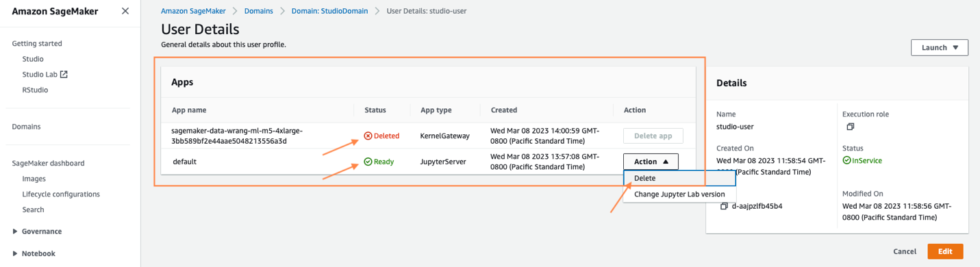
Task: Choose Change Jupyter Lab version option
Action: [x=679, y=194]
